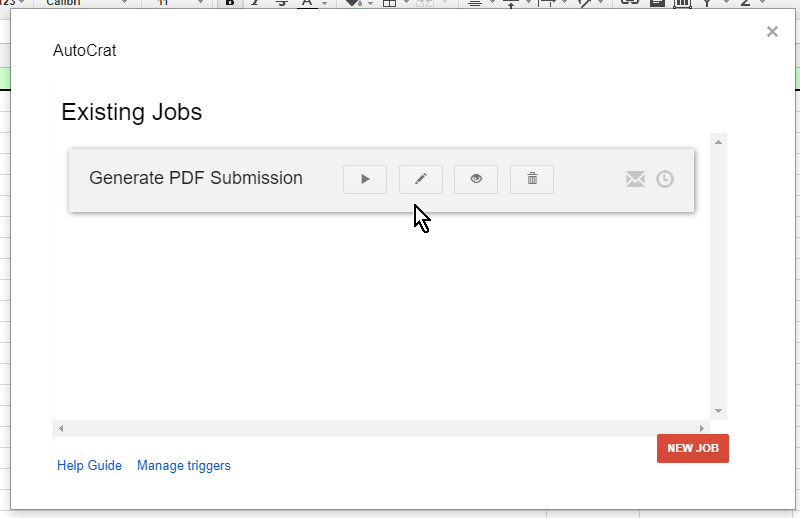Click the jobs list scroll up arrow

718,141
